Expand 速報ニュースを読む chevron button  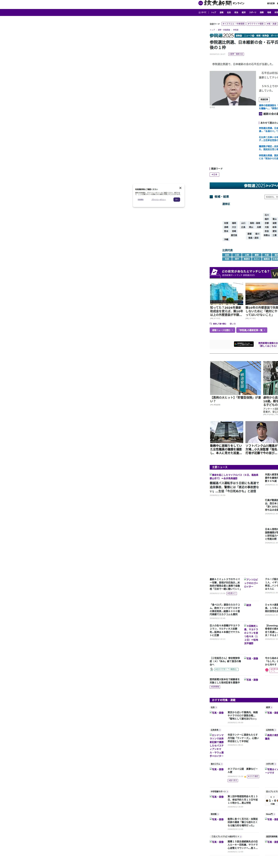[222, 330]
